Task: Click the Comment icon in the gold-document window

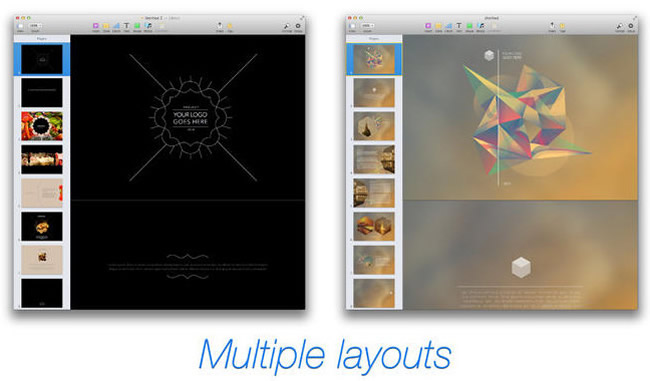Action: (x=494, y=26)
